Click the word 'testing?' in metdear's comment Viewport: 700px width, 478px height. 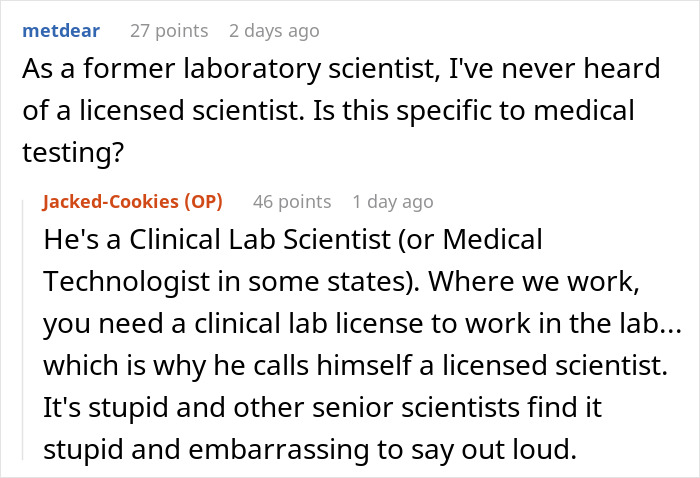point(65,152)
